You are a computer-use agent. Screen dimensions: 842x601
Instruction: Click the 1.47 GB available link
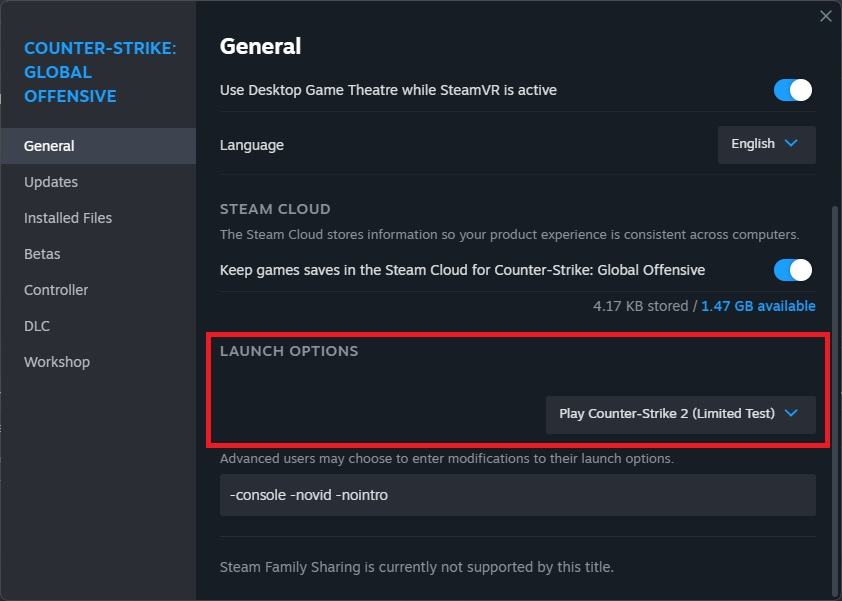758,306
